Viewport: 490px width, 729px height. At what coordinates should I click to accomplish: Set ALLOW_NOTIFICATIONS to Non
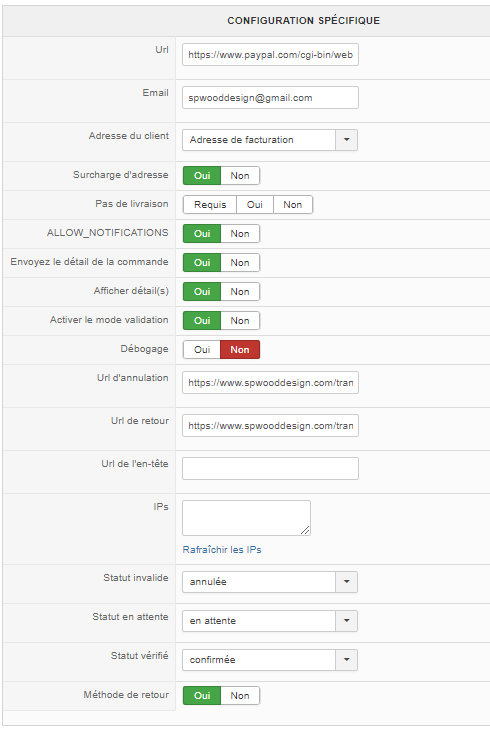[240, 234]
